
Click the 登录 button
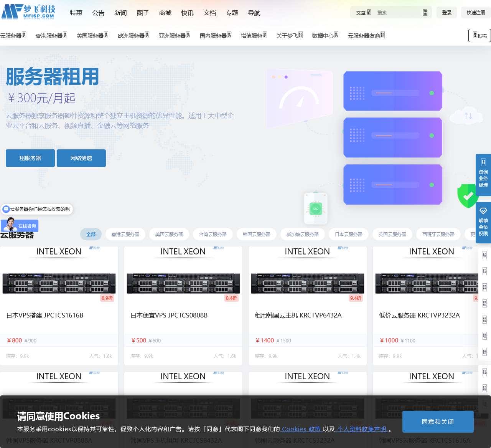(447, 12)
